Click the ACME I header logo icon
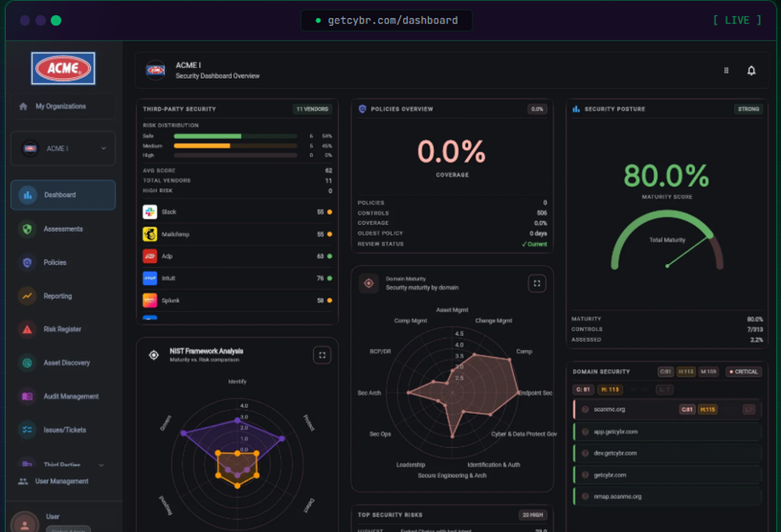781x532 pixels. [155, 70]
